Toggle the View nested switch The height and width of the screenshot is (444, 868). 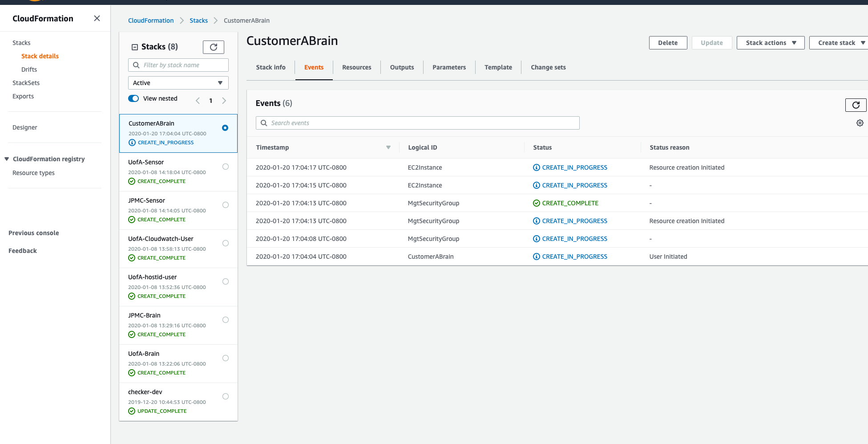tap(133, 98)
